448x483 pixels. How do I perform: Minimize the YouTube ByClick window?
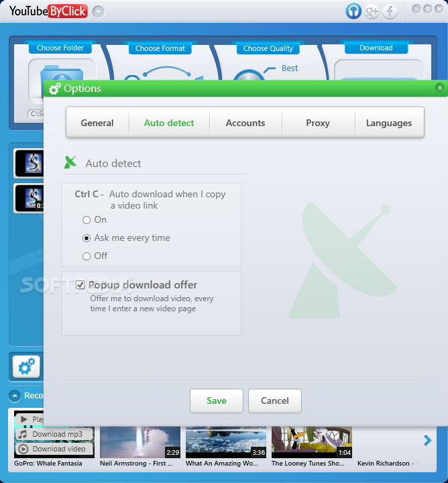416,9
